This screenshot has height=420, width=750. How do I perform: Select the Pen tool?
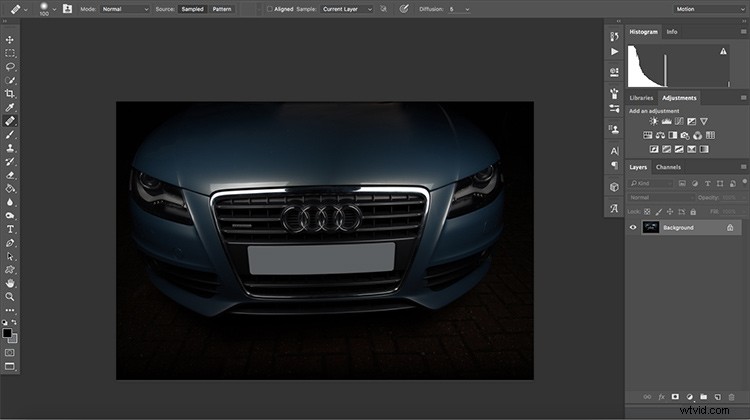[10, 243]
